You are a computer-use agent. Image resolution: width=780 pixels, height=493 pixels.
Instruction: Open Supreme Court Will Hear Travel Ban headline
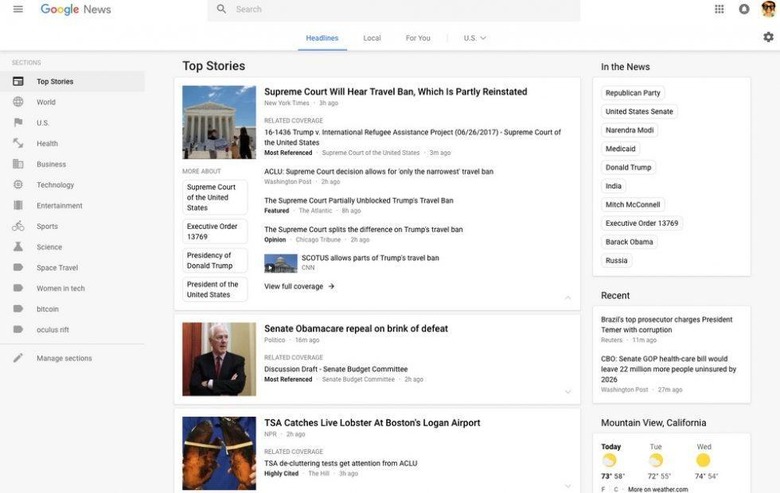coord(395,92)
